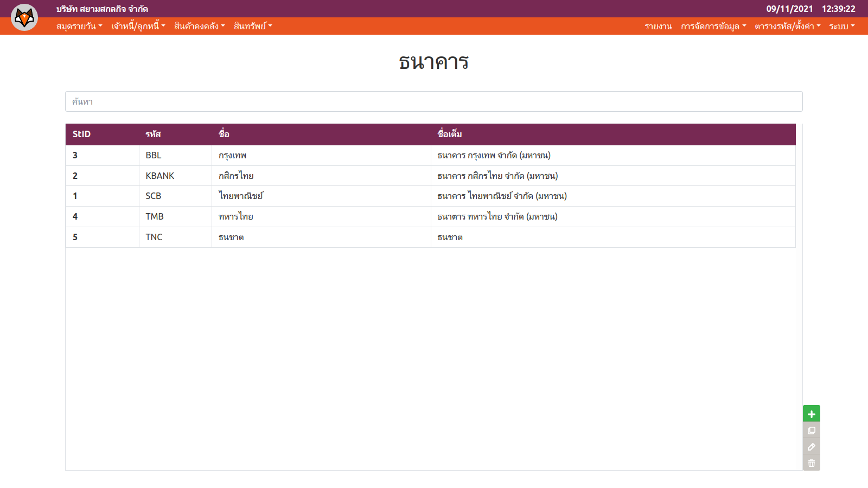This screenshot has width=868, height=488.
Task: Open the สมุดรายวัน dropdown menu
Action: pyautogui.click(x=79, y=26)
